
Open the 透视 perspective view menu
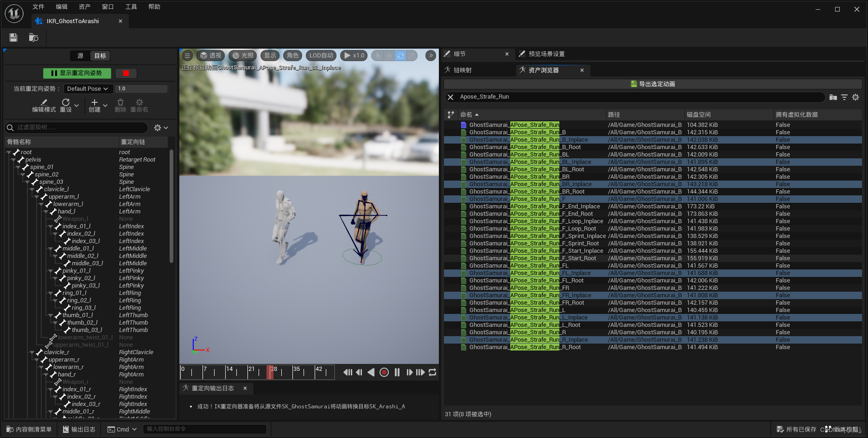click(x=210, y=56)
